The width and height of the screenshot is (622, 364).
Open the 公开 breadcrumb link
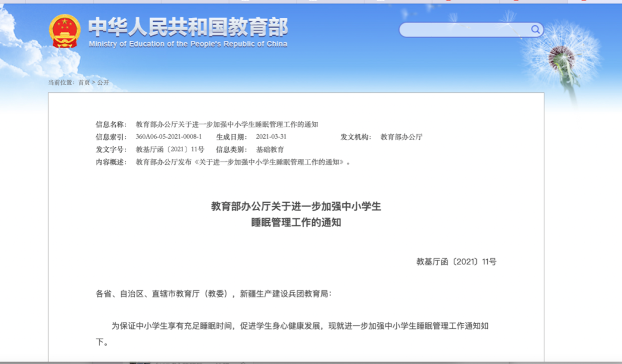pos(103,82)
